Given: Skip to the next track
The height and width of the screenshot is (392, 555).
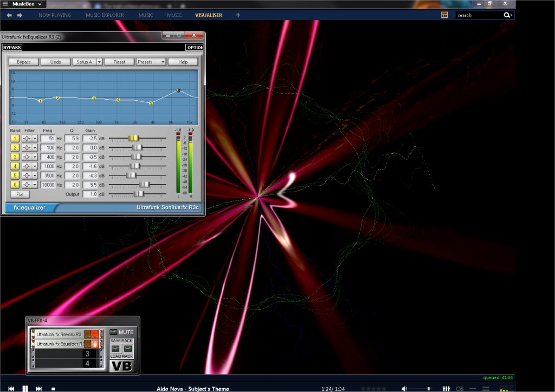Looking at the screenshot, I should [x=38, y=388].
